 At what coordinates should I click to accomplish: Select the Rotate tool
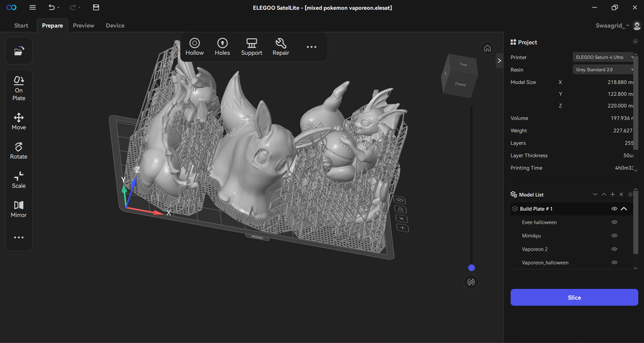tap(19, 151)
